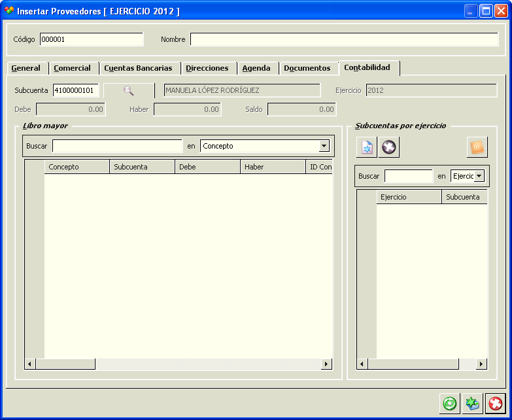Expand the Concepto dropdown in Libro mayor

324,146
